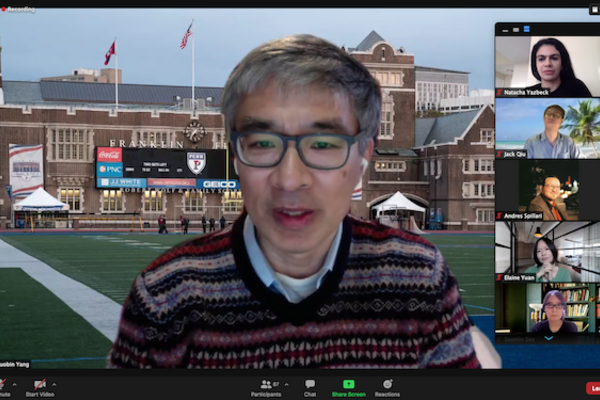Image resolution: width=600 pixels, height=400 pixels.
Task: Open video options arrow beside Start Video
Action: (x=54, y=384)
